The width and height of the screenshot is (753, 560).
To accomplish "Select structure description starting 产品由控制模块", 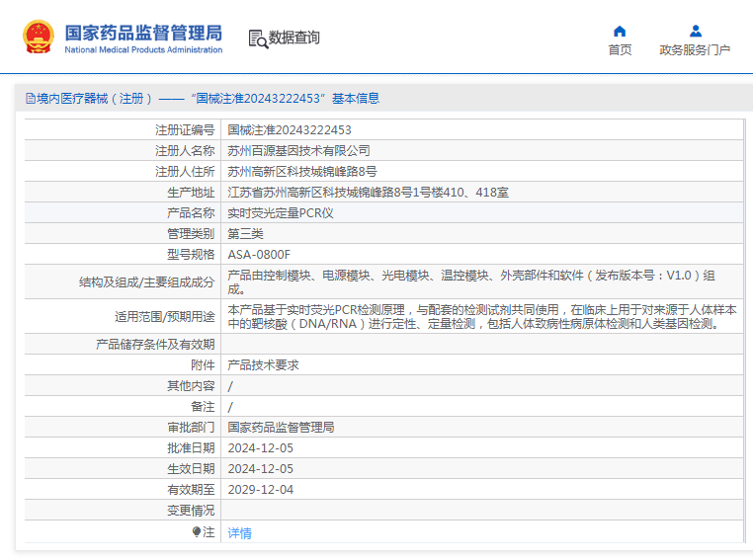I will [x=471, y=282].
